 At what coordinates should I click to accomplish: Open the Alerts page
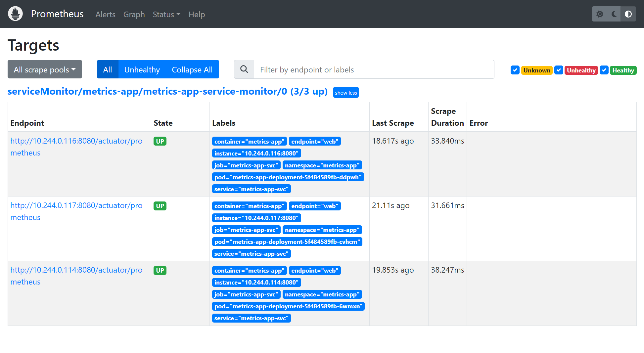pyautogui.click(x=105, y=15)
